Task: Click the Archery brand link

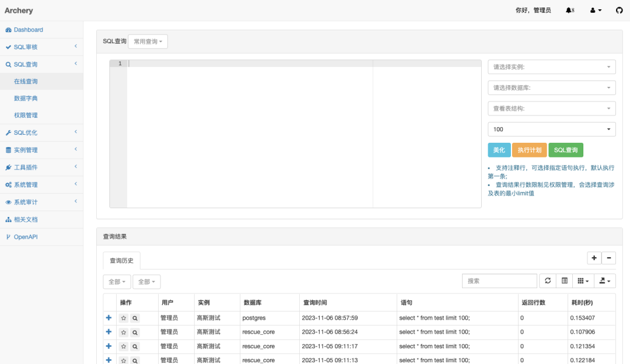Action: coord(19,10)
